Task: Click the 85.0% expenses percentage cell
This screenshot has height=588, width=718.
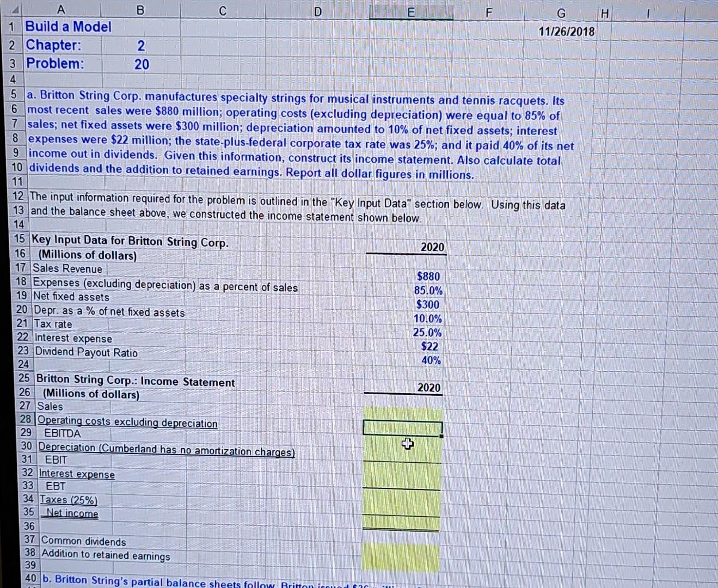Action: point(428,290)
